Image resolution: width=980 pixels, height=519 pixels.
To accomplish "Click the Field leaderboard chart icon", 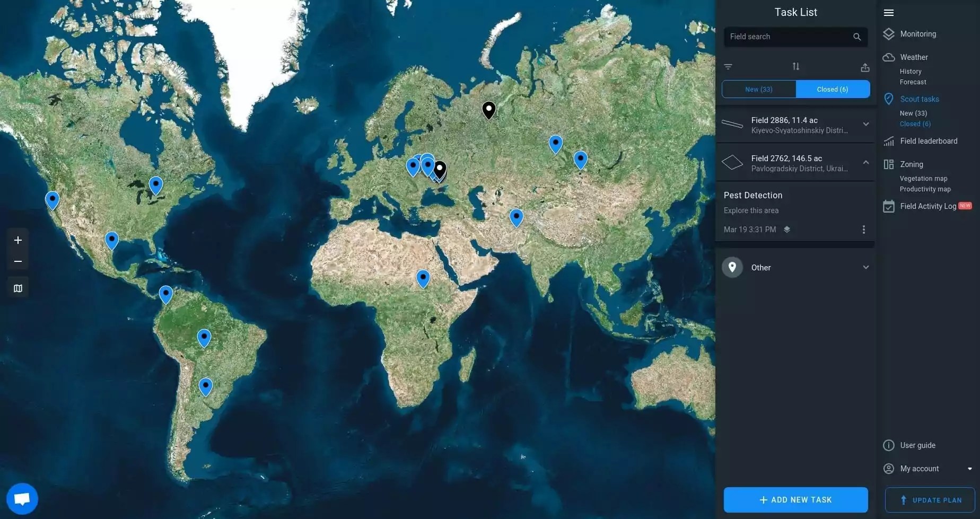I will 889,141.
